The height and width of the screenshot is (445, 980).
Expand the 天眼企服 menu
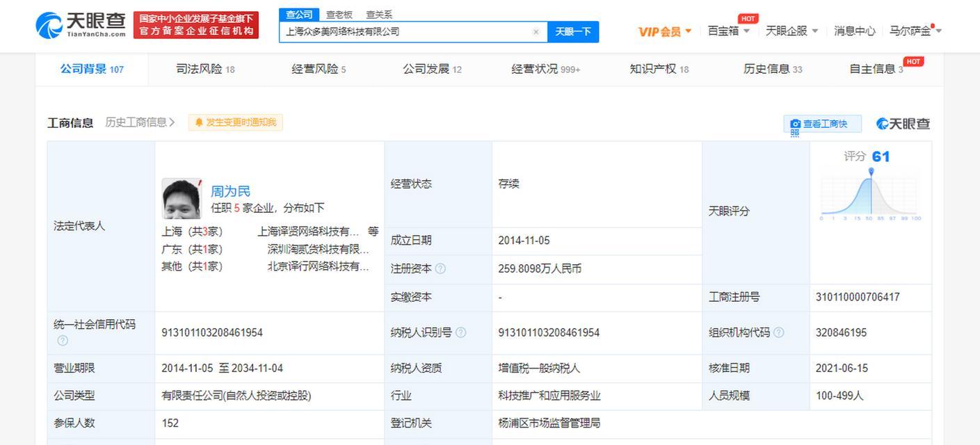click(792, 31)
